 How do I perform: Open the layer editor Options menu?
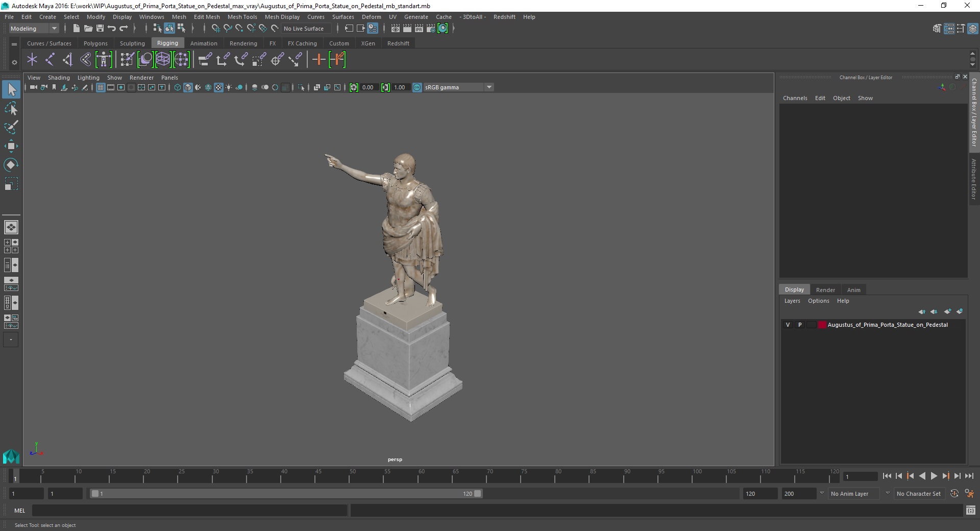[818, 301]
